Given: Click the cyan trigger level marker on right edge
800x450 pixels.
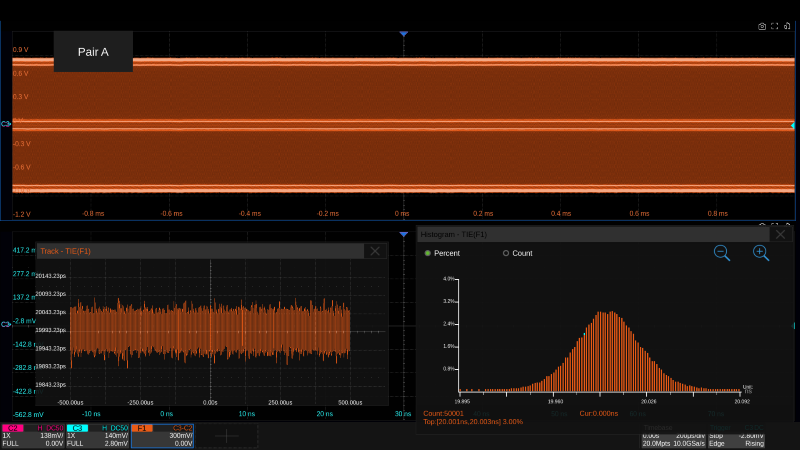Looking at the screenshot, I should pyautogui.click(x=793, y=125).
